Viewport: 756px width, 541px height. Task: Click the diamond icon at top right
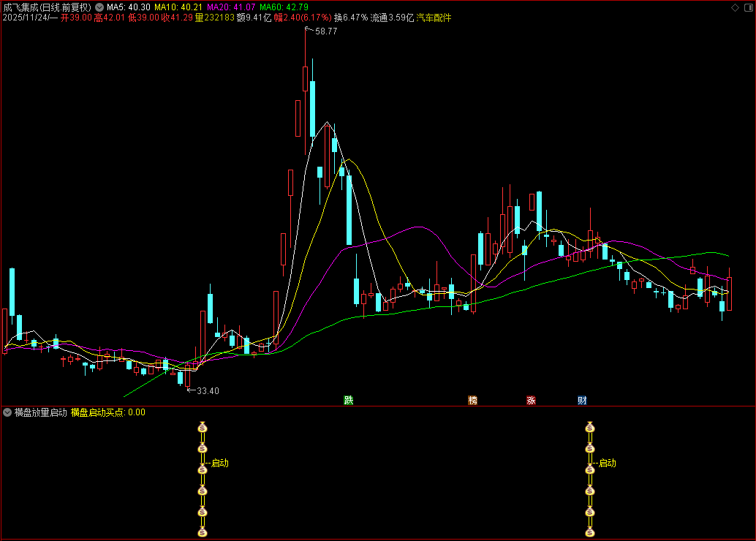736,7
